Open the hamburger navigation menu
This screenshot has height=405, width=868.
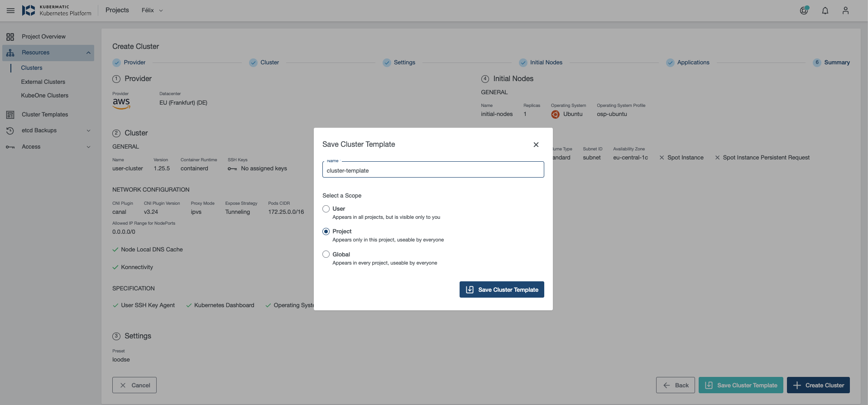(10, 10)
